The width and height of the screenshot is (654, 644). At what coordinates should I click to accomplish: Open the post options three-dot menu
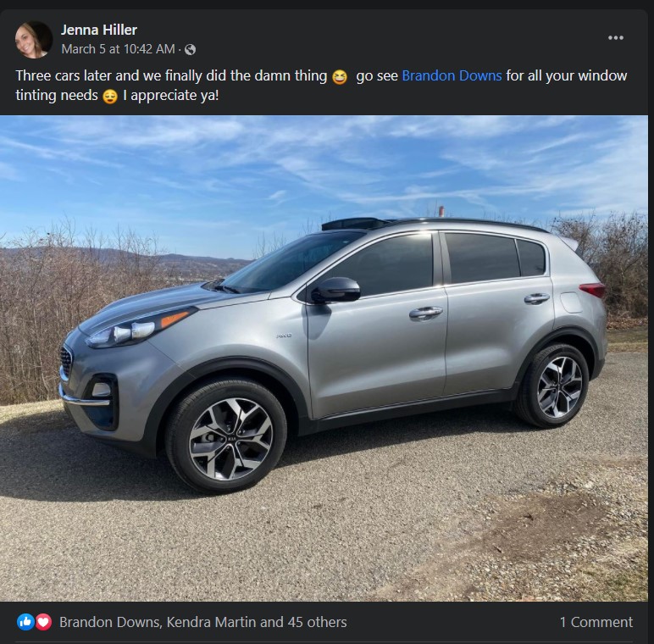coord(615,38)
